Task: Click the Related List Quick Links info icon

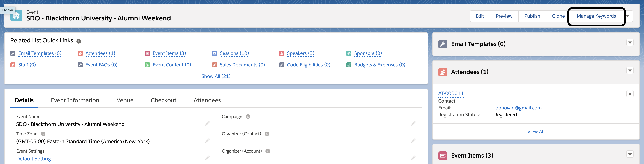Action: 79,41
